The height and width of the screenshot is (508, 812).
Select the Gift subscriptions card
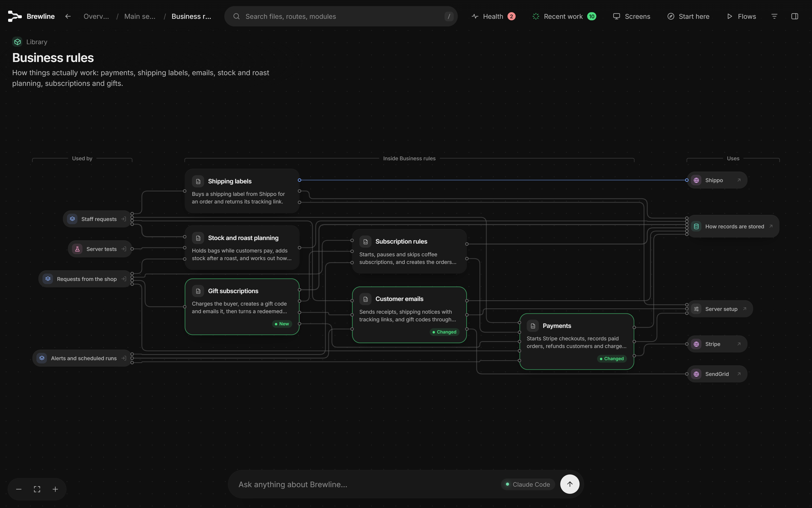click(x=242, y=307)
